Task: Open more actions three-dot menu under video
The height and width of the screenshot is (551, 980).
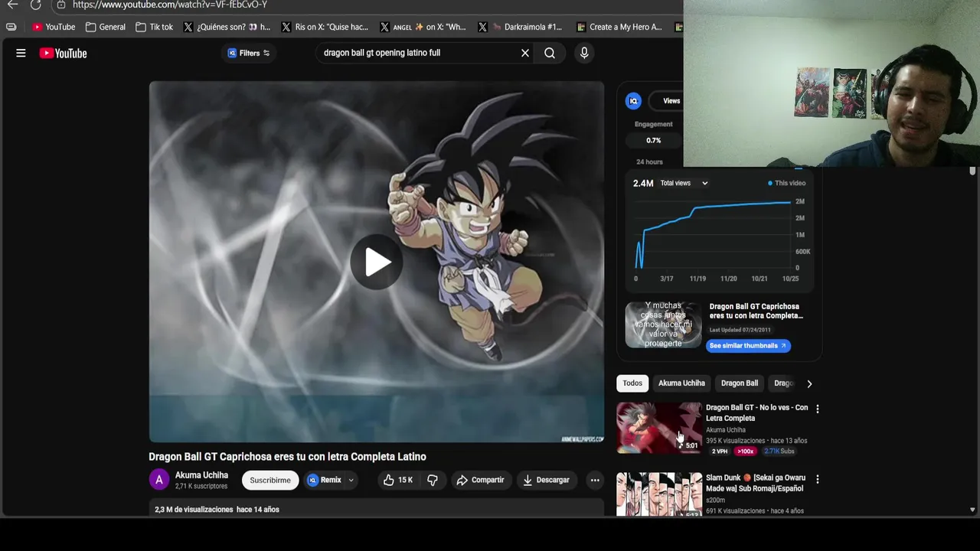Action: pos(595,480)
